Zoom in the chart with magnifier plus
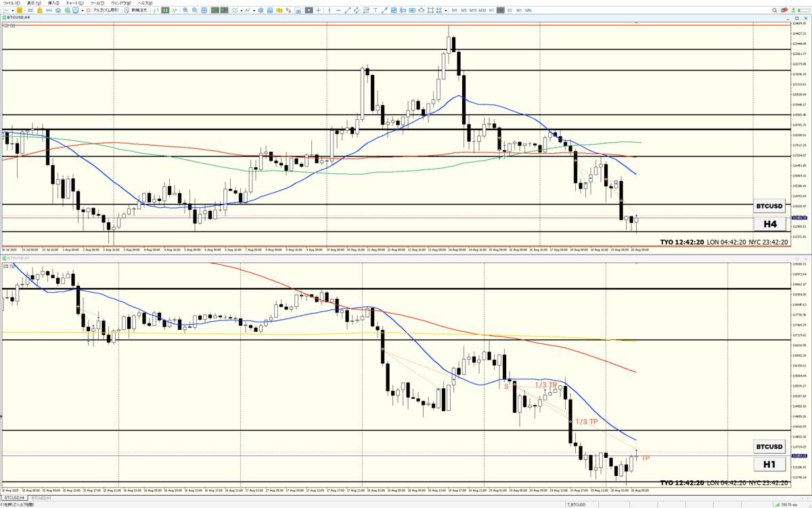812x508 pixels. [185, 10]
